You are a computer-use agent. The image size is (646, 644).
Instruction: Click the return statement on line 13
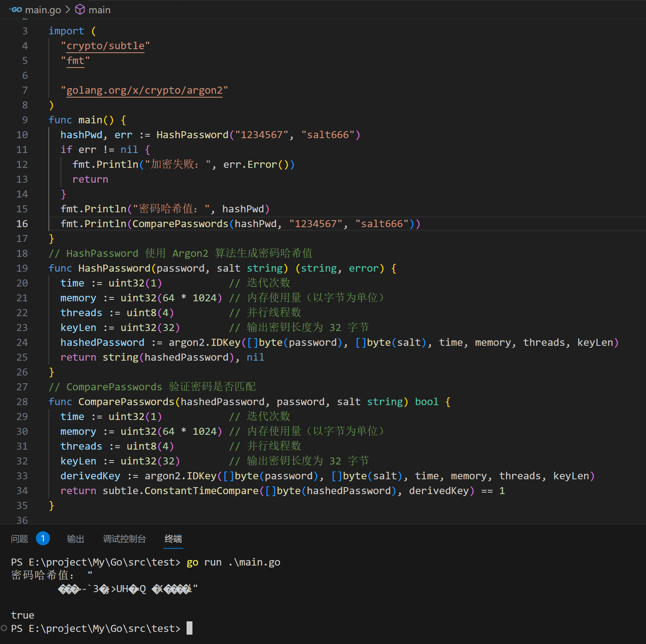coord(90,180)
